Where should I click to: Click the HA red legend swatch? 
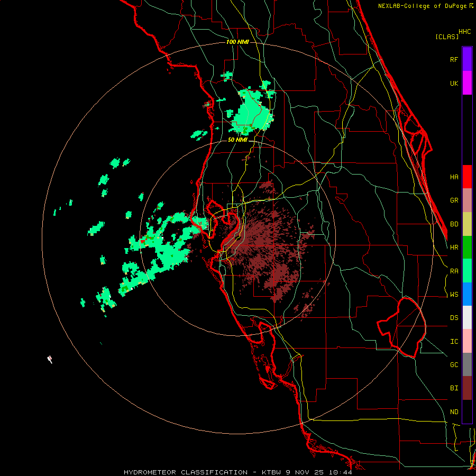point(467,177)
